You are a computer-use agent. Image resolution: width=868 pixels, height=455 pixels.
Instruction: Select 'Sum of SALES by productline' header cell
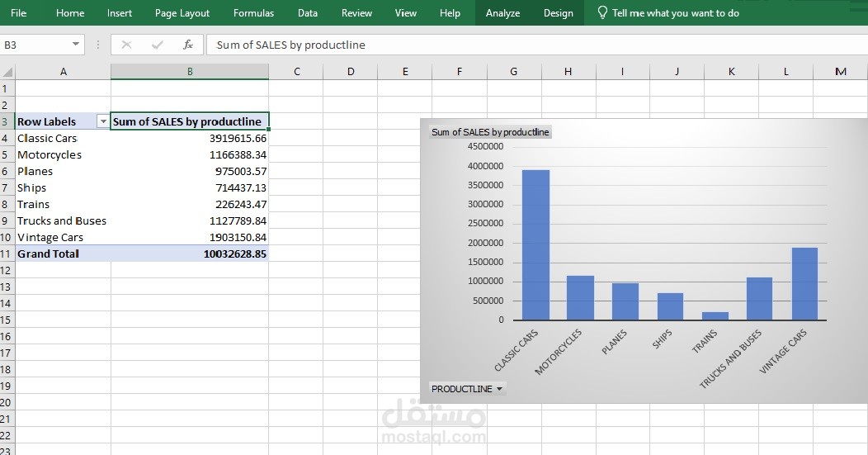coord(190,121)
